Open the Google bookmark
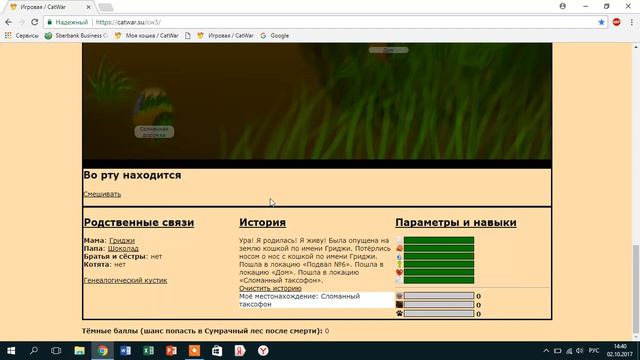Viewport: 640px width, 360px height. [274, 36]
